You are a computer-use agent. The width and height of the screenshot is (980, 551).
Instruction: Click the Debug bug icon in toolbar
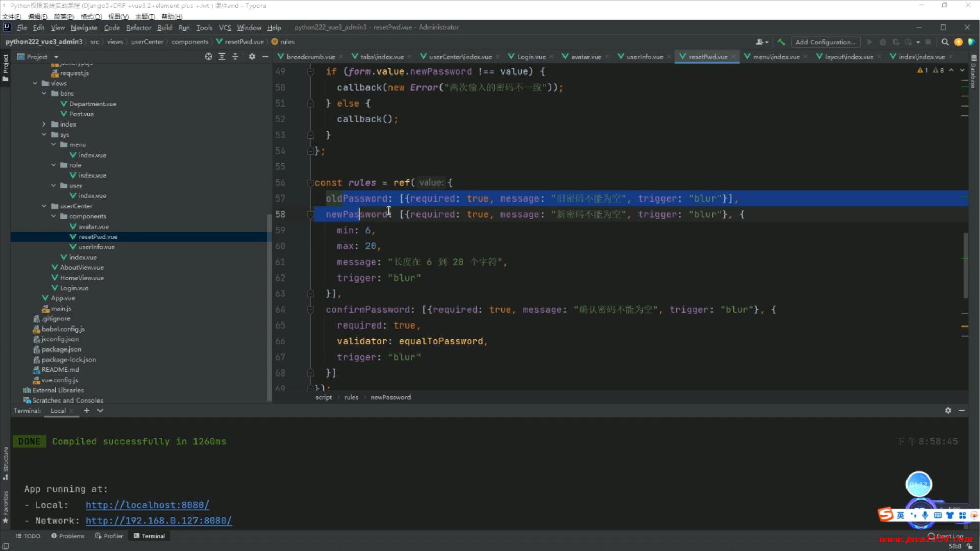click(x=883, y=42)
